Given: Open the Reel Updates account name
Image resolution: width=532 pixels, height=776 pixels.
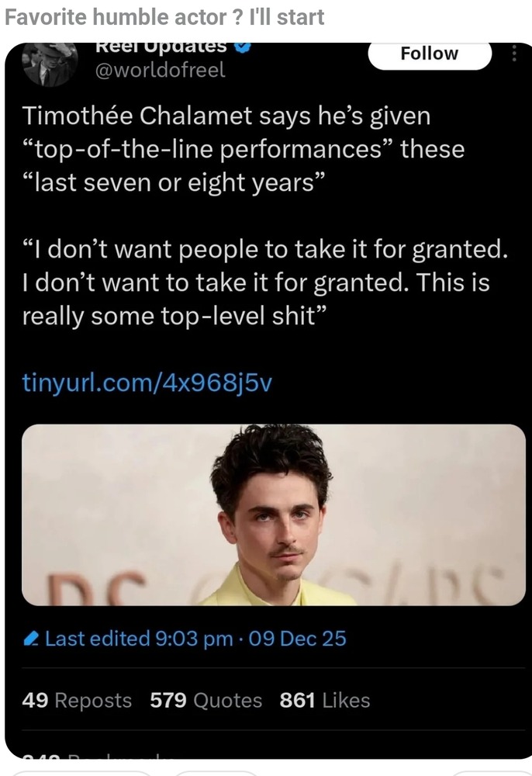Looking at the screenshot, I should click(x=161, y=47).
